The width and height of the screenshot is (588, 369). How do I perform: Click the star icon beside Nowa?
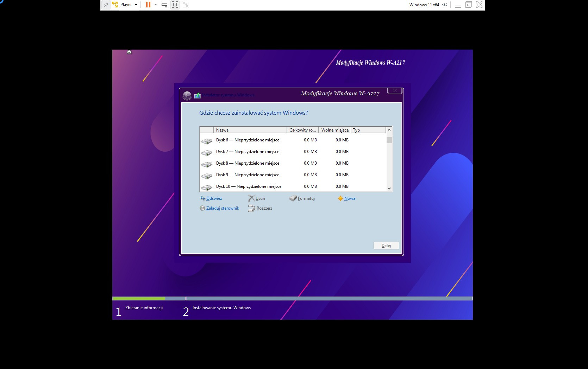(340, 198)
